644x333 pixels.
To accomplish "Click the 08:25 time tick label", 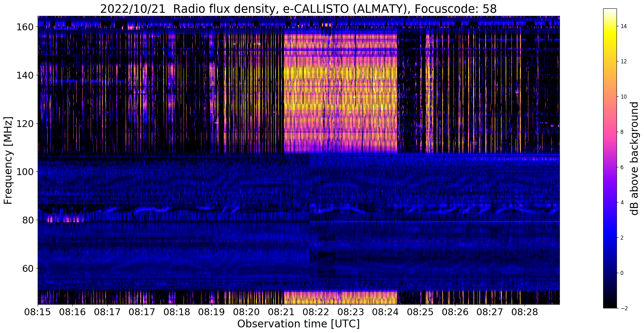I will click(x=420, y=312).
